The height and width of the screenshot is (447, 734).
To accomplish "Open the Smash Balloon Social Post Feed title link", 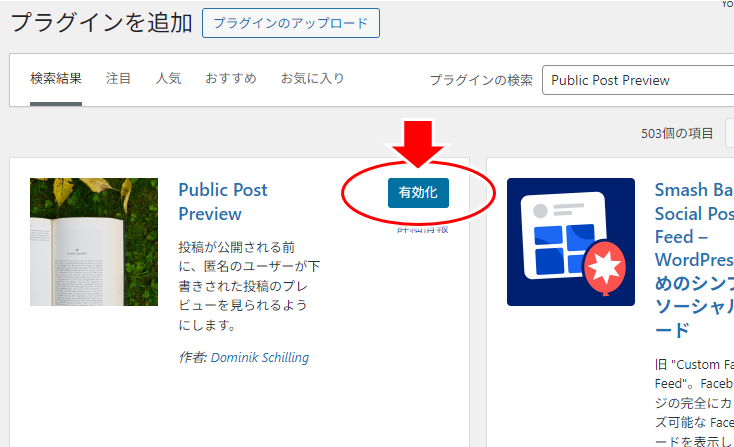I will tap(694, 259).
